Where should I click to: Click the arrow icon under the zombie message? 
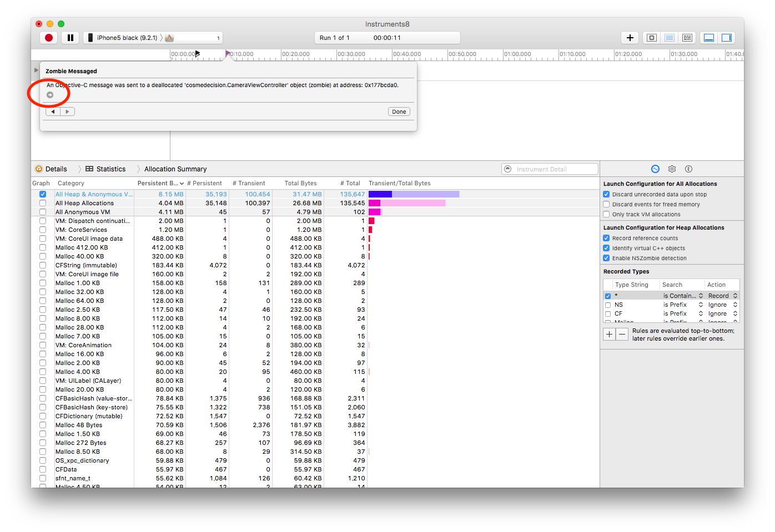point(50,95)
